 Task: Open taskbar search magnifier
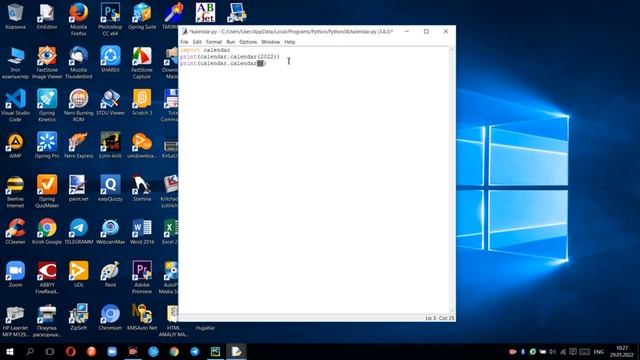coord(29,351)
